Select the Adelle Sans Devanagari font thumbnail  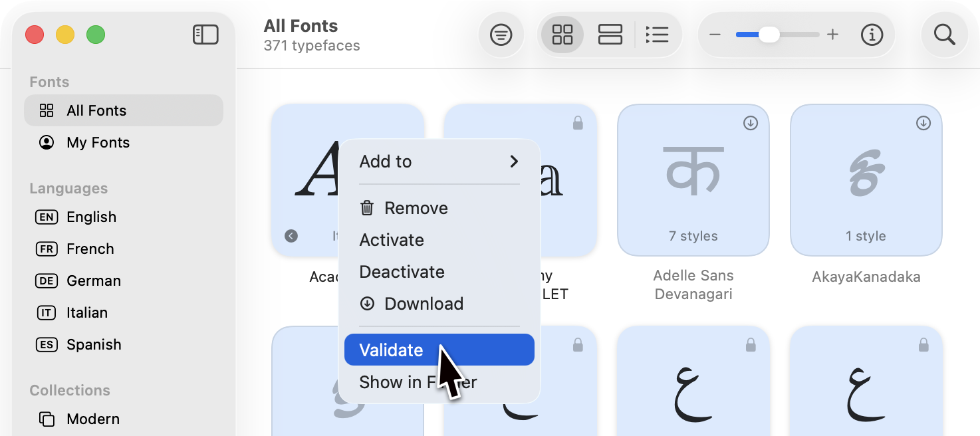pos(693,180)
